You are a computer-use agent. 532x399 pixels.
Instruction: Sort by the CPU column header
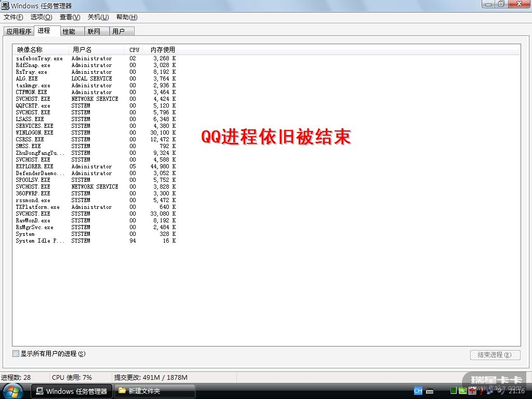coord(134,49)
